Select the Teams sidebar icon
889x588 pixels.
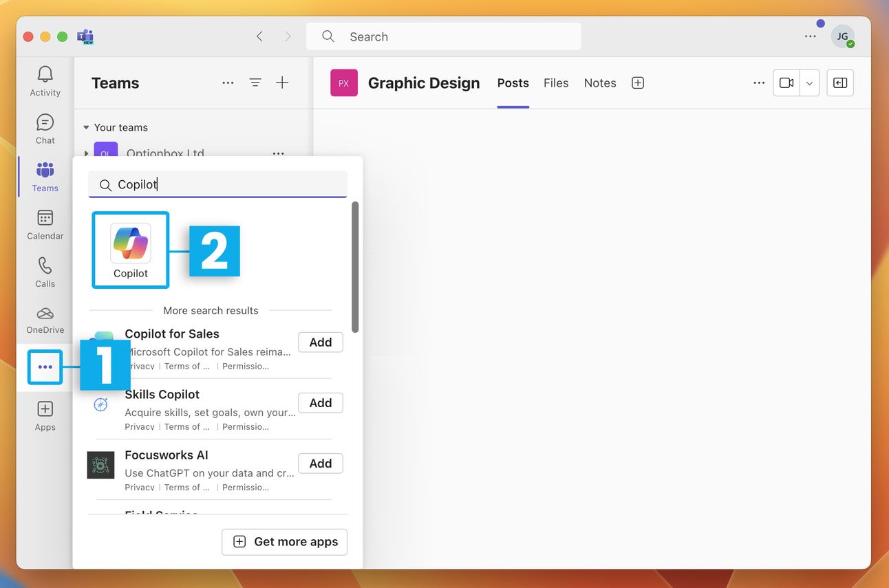pos(45,177)
